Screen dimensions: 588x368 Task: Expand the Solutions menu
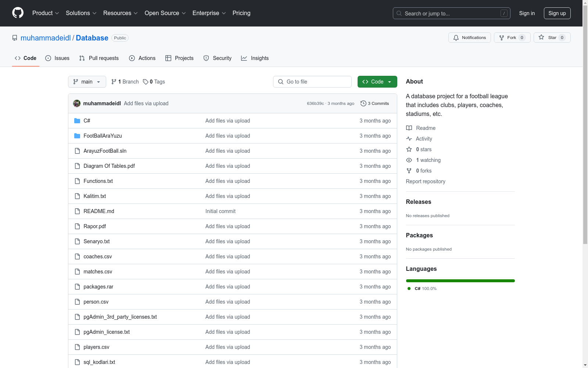pyautogui.click(x=81, y=13)
